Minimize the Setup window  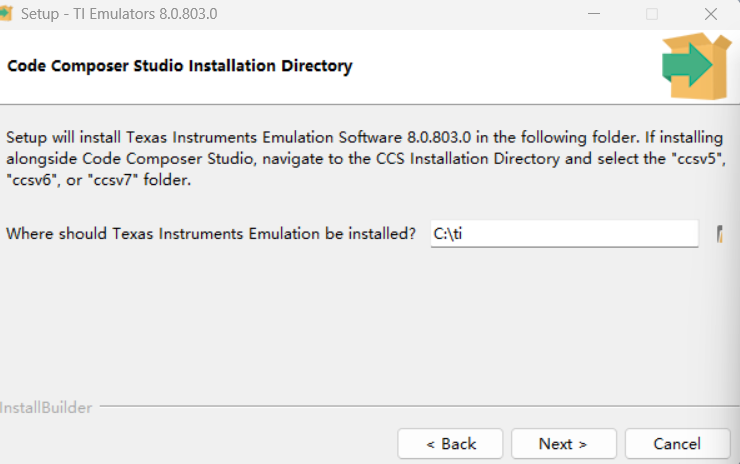pos(594,14)
